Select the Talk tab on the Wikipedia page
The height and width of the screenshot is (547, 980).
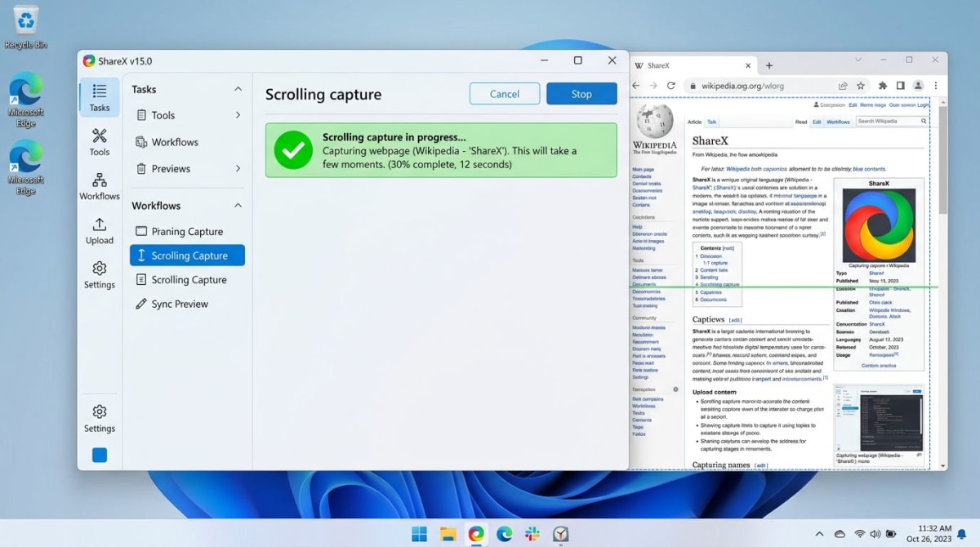(x=712, y=121)
